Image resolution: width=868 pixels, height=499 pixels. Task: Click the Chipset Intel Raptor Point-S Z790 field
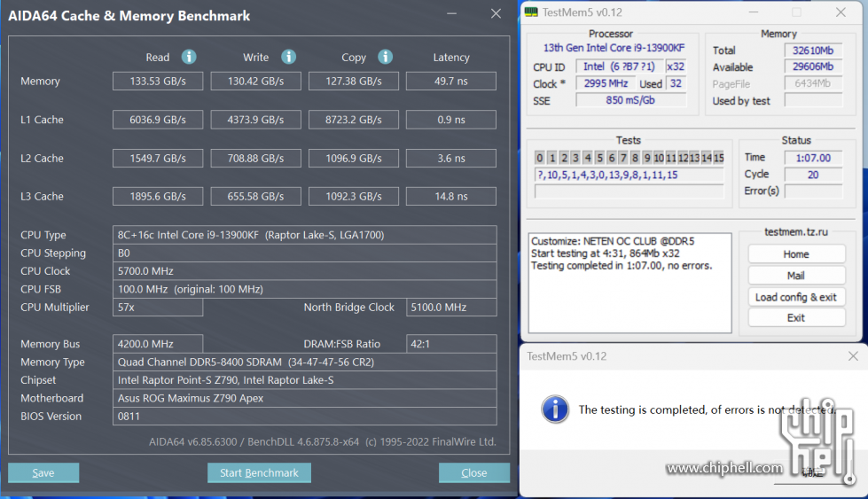click(x=304, y=380)
